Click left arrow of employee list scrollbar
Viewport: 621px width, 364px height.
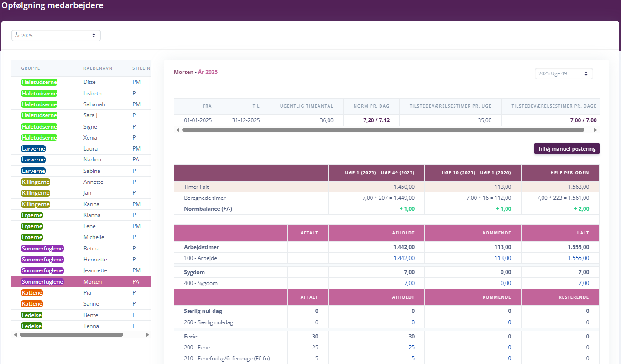tap(16, 335)
